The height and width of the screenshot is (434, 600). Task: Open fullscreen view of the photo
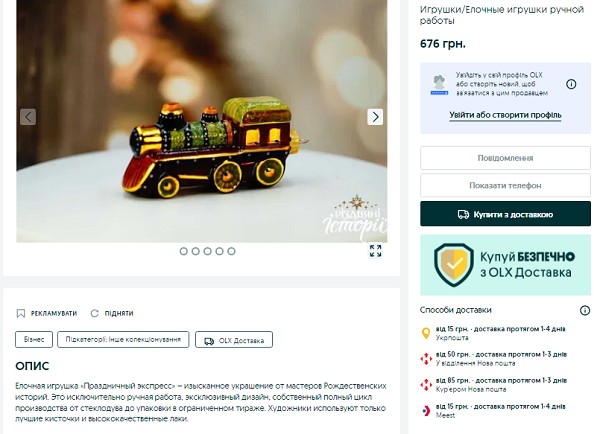click(375, 251)
